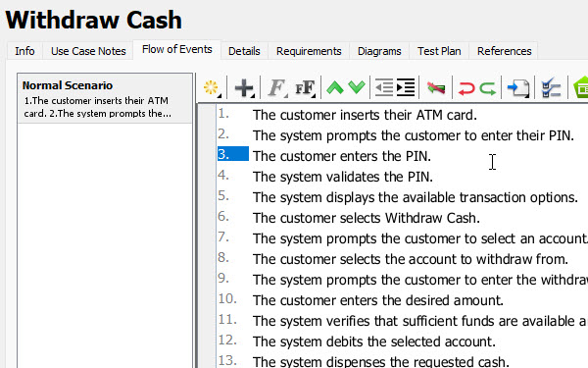This screenshot has height=368, width=588.
Task: Click step 'The system dispenses the requested cash.'
Action: coord(381,362)
